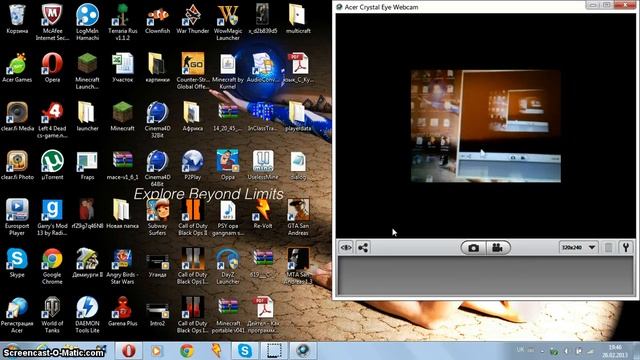Open McAfee Internet Security shortcut
Viewport: 640px width, 360px height.
[52, 22]
